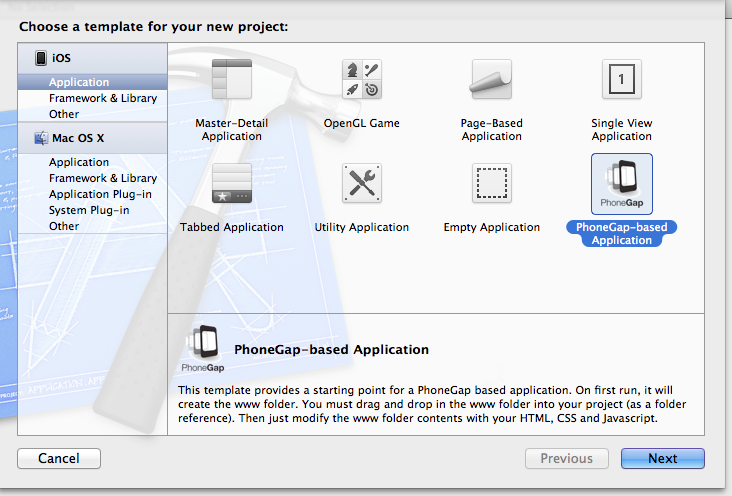The width and height of the screenshot is (732, 496).
Task: Click the Cancel button
Action: pos(59,458)
